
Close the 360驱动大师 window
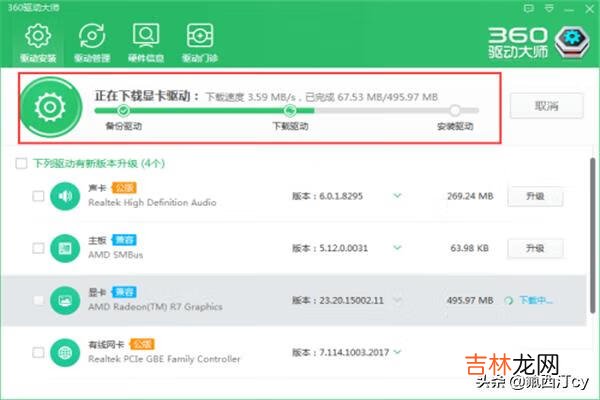tap(590, 9)
